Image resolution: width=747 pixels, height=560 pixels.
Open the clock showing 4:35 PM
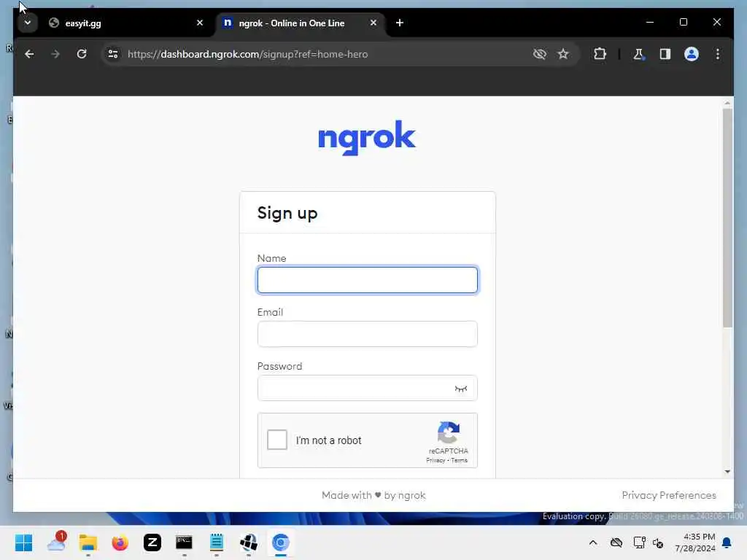point(695,542)
